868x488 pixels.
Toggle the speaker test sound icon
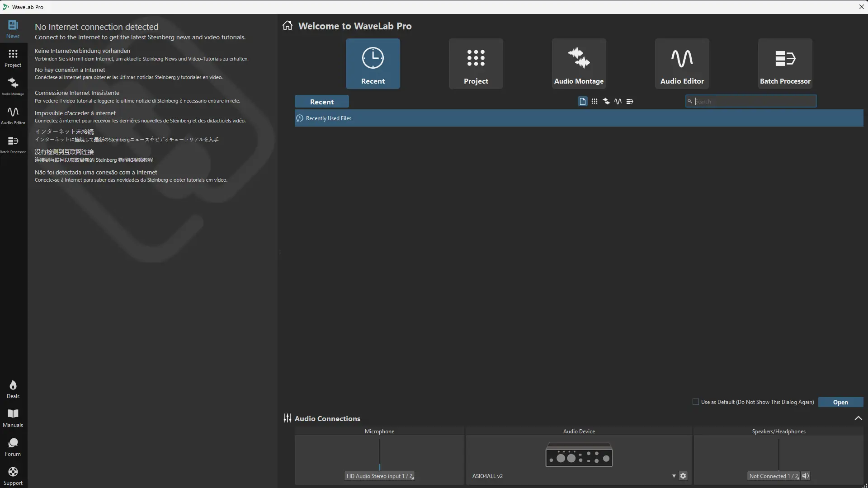click(x=806, y=476)
